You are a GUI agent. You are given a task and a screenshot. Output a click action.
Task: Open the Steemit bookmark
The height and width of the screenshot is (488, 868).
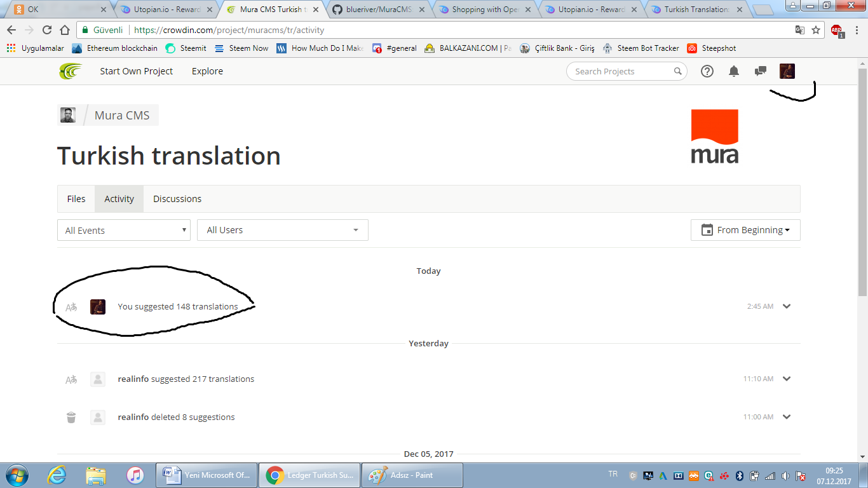coord(186,48)
